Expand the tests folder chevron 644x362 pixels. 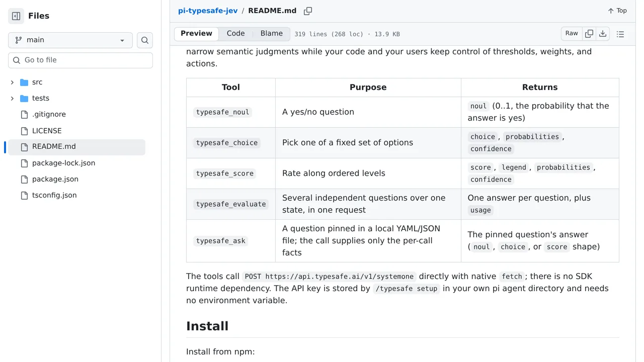point(12,99)
